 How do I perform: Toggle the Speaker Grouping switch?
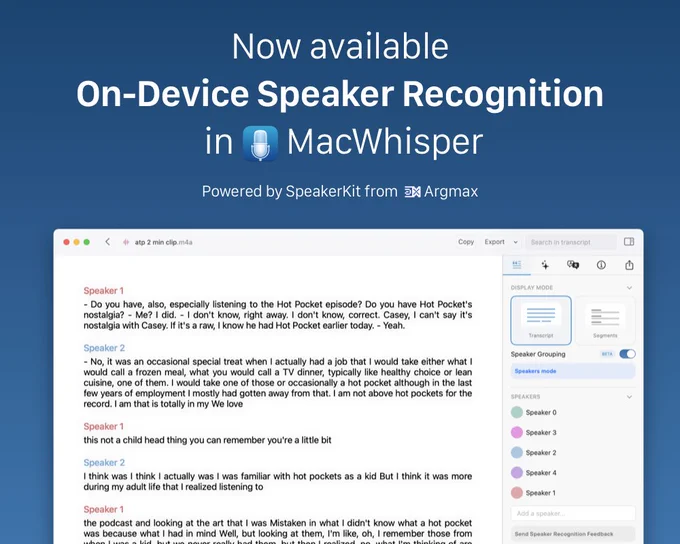point(627,354)
